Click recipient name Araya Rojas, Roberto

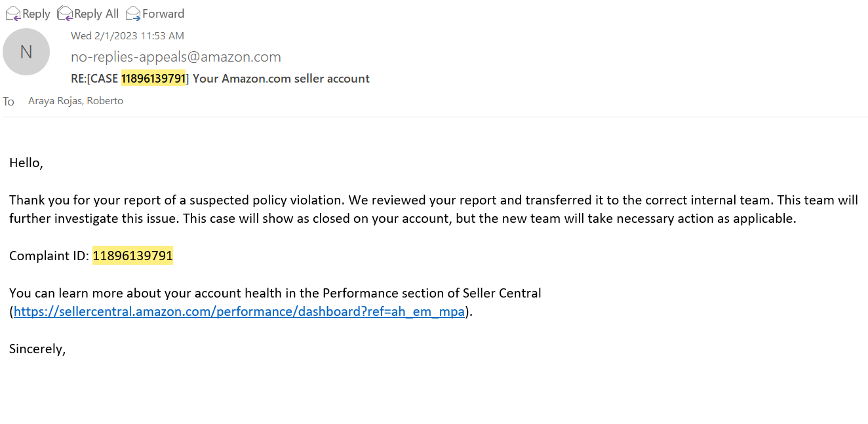pos(75,101)
